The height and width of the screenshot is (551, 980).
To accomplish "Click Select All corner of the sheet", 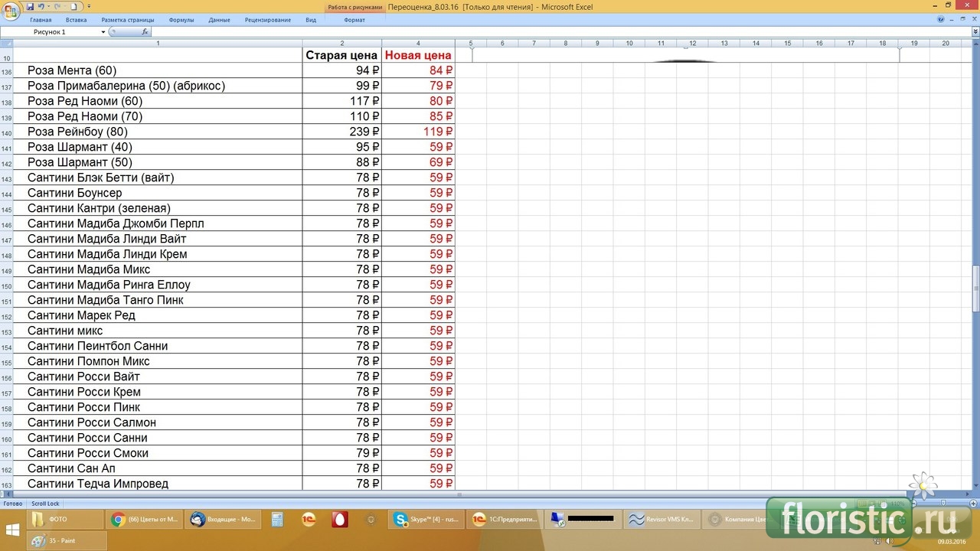I will pyautogui.click(x=7, y=44).
